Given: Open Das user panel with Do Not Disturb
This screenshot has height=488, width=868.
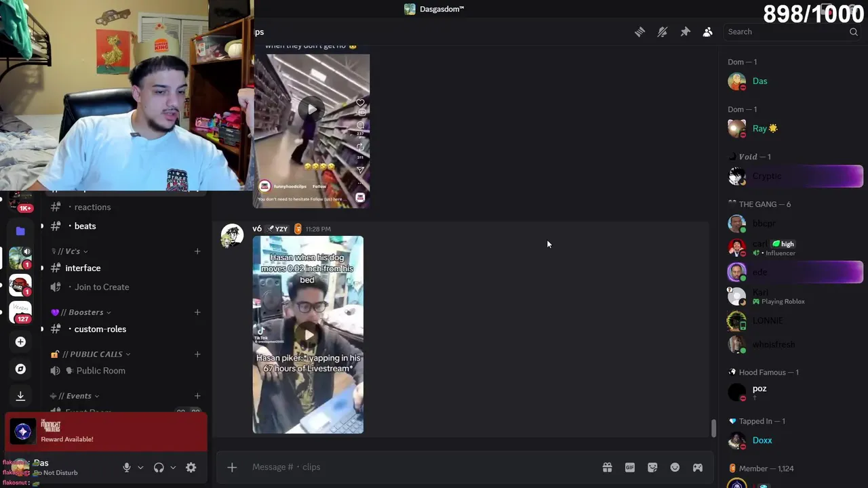Looking at the screenshot, I should click(61, 468).
